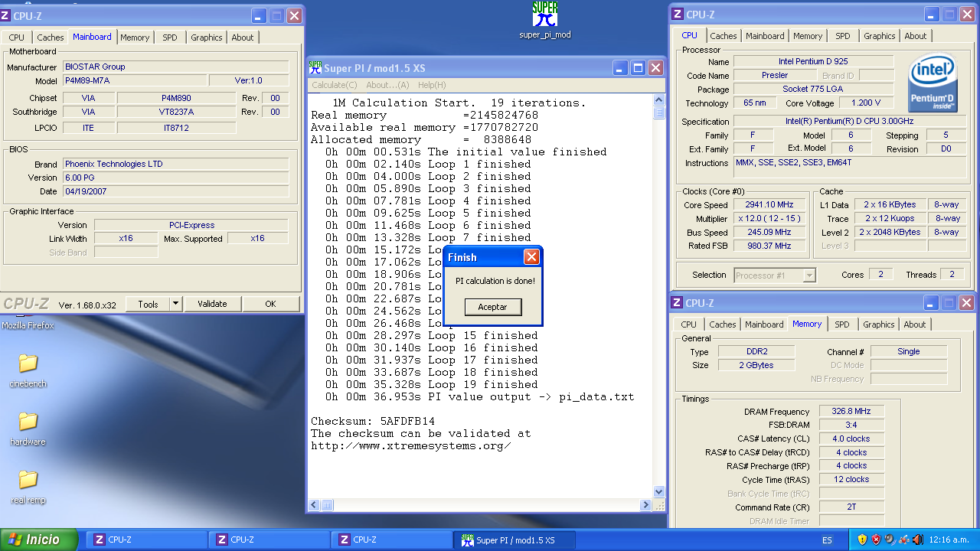Open the Inicio start button

(39, 540)
